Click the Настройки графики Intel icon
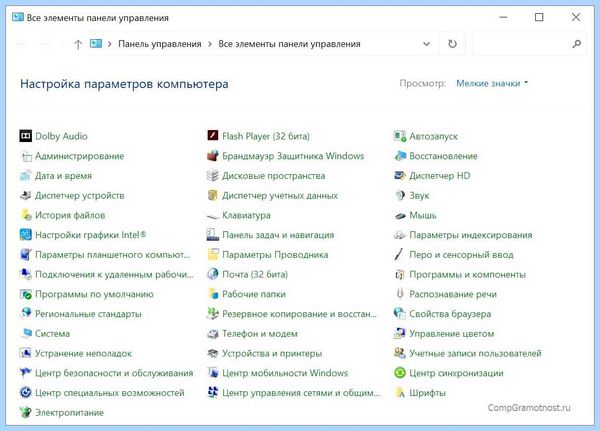Image resolution: width=600 pixels, height=431 pixels. point(26,235)
